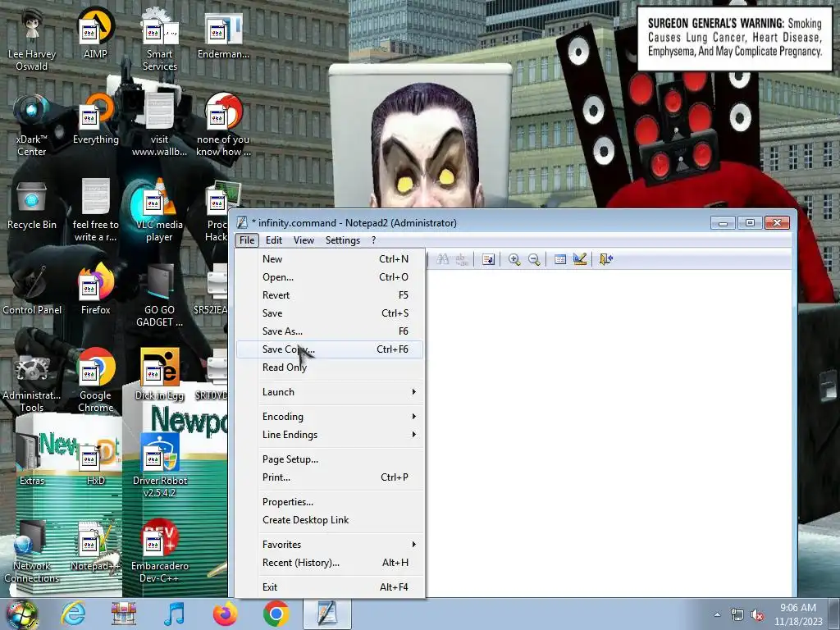The image size is (840, 630).
Task: Click the Find binoculars toolbar icon
Action: point(442,259)
